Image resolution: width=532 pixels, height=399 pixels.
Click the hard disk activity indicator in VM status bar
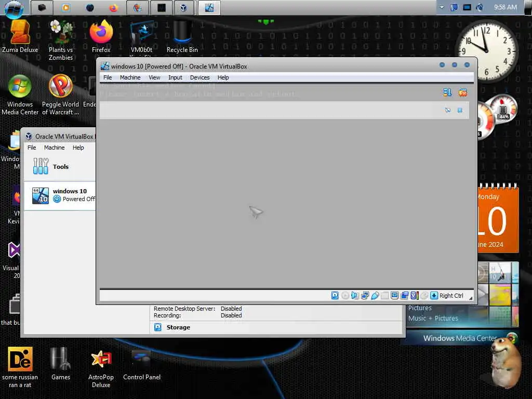[x=335, y=296]
